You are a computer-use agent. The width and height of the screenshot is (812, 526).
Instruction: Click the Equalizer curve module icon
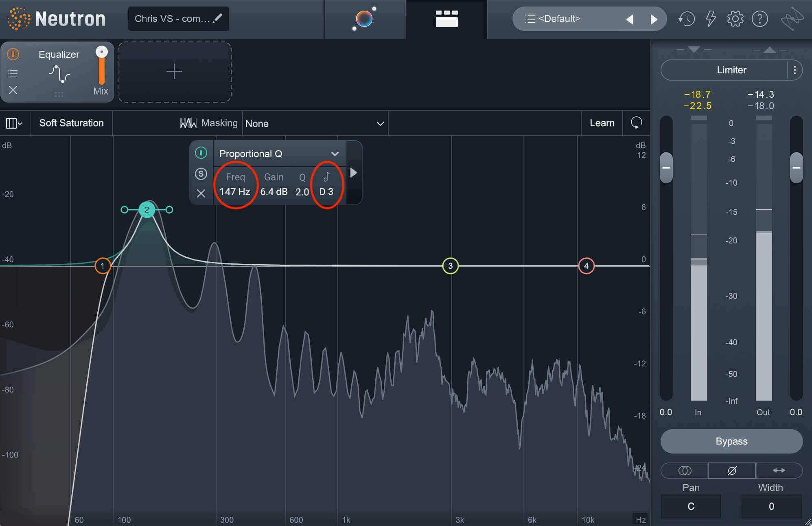pos(59,74)
